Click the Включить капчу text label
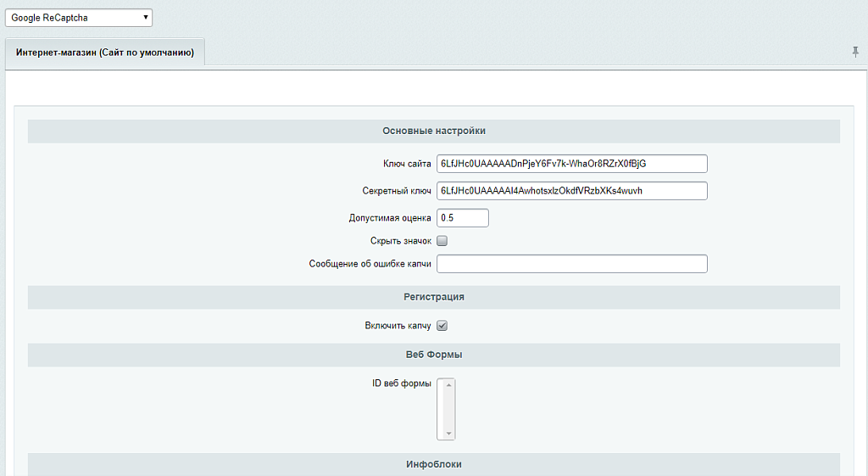 (x=398, y=326)
